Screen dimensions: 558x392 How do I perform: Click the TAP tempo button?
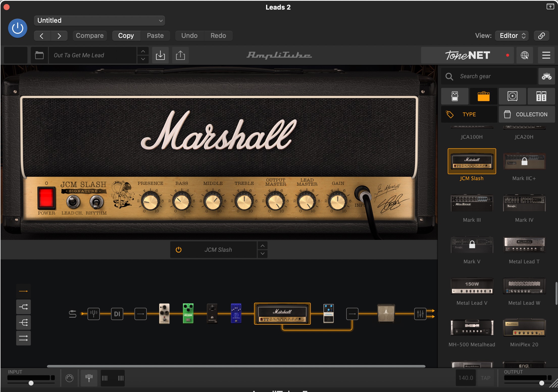tap(485, 378)
